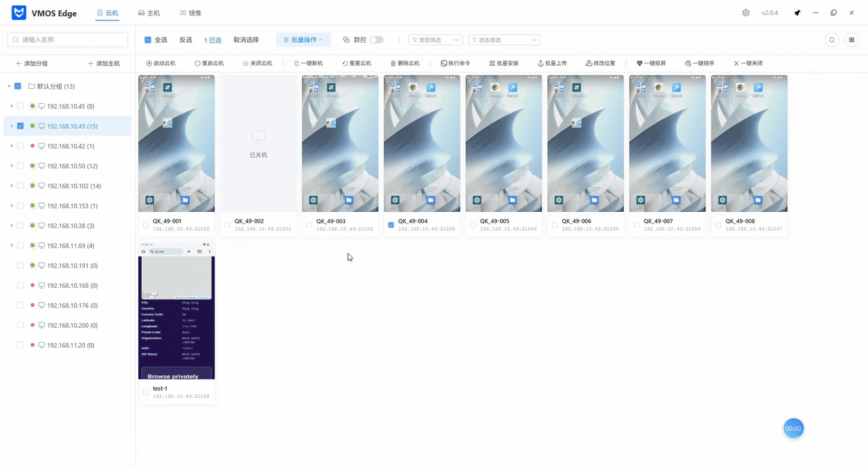This screenshot has width=868, height=467.
Task: Click the test-1 device screen thumbnail
Action: [176, 310]
